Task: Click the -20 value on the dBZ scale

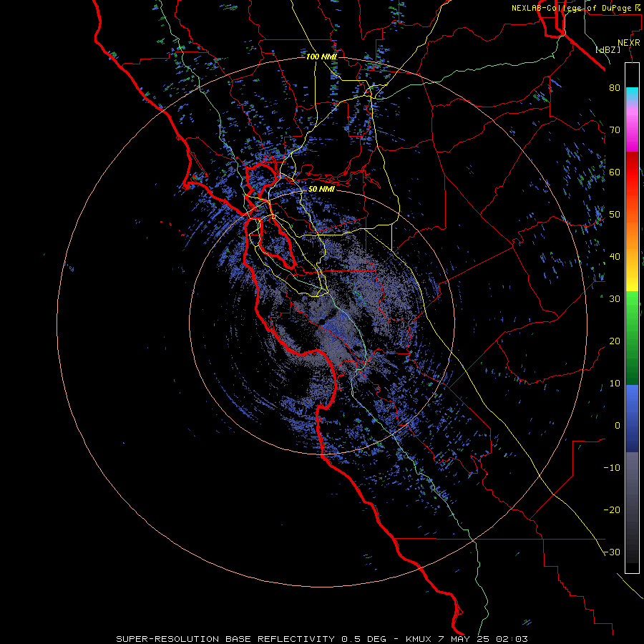Action: [x=612, y=509]
